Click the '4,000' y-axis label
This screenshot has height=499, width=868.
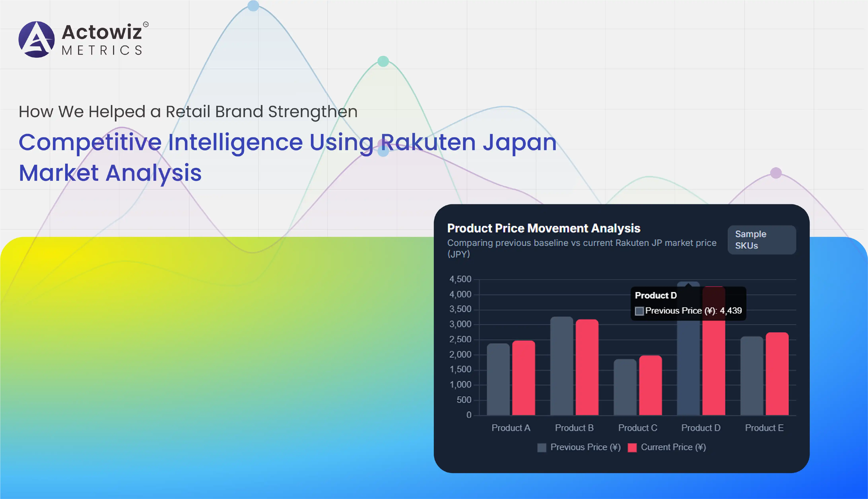click(460, 294)
